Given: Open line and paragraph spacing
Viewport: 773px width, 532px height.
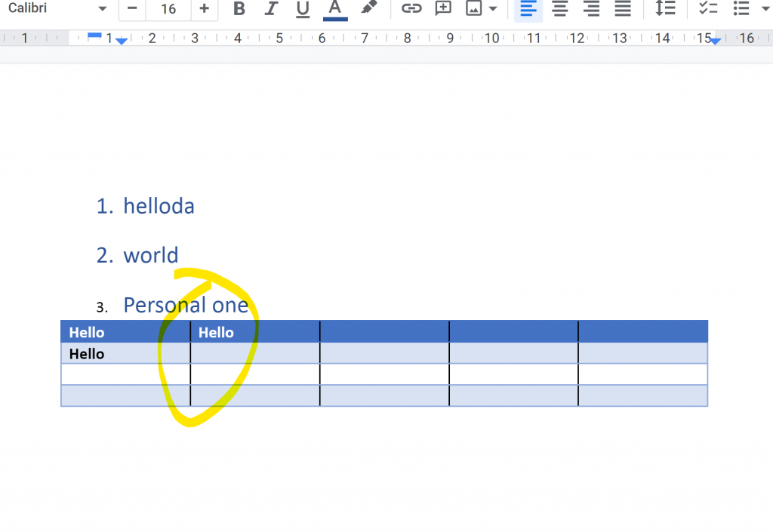Looking at the screenshot, I should [665, 9].
